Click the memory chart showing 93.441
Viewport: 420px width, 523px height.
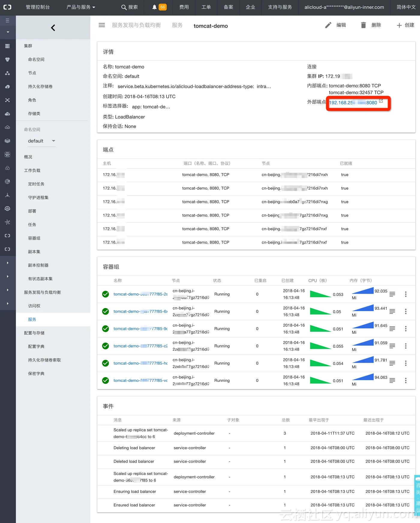(x=363, y=308)
